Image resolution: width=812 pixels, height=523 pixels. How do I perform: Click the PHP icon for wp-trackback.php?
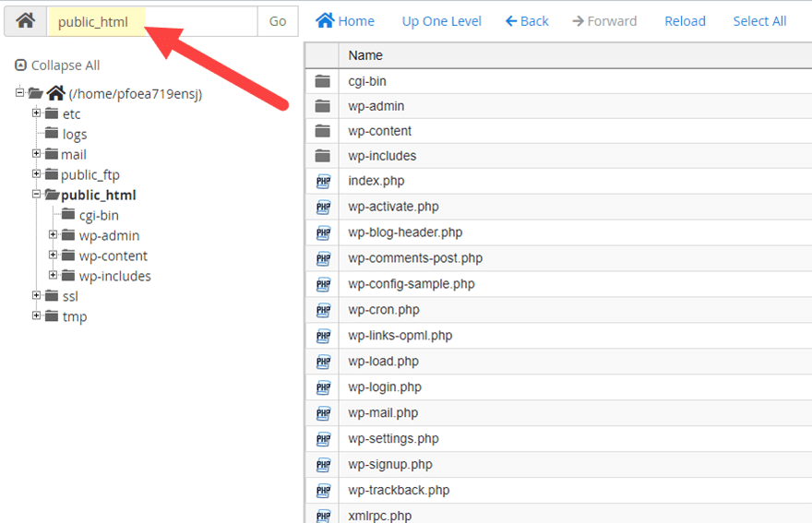[323, 491]
